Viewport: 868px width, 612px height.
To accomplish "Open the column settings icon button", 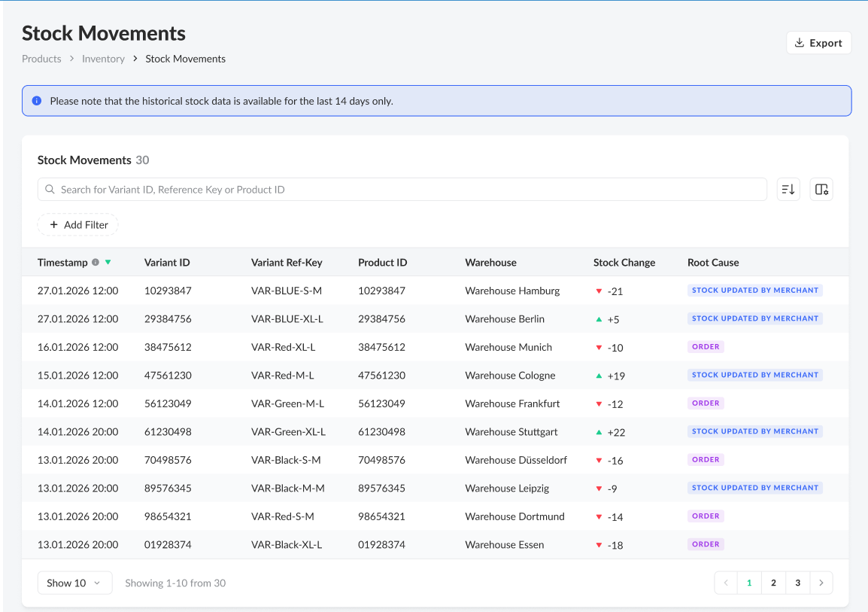I will [821, 190].
